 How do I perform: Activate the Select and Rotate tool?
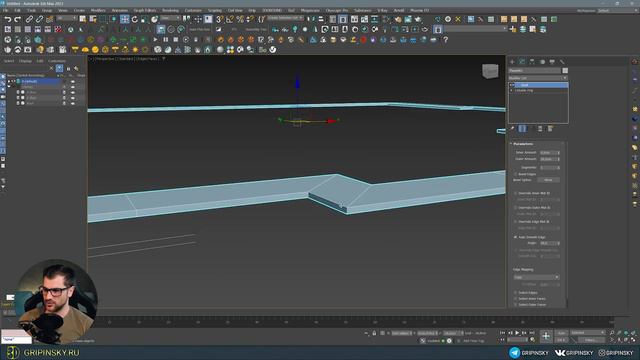click(135, 19)
